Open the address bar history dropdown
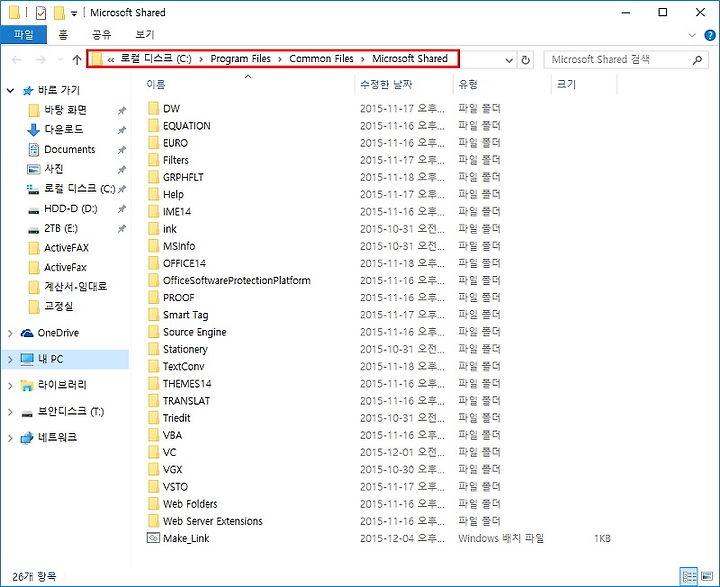 coord(509,60)
